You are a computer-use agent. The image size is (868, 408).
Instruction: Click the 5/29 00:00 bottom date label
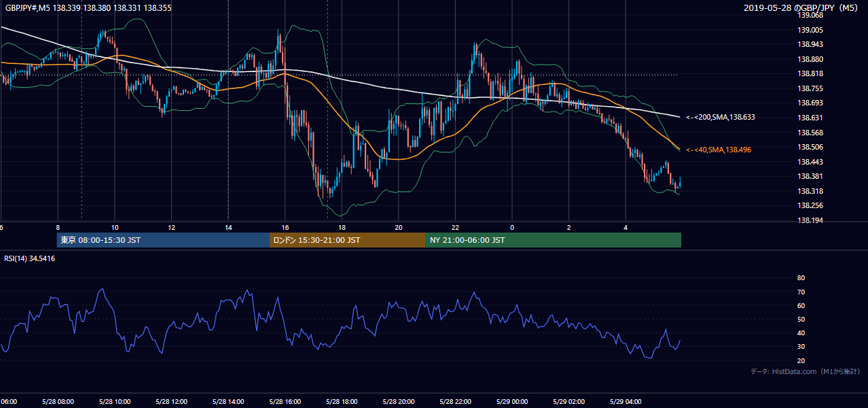tap(512, 401)
